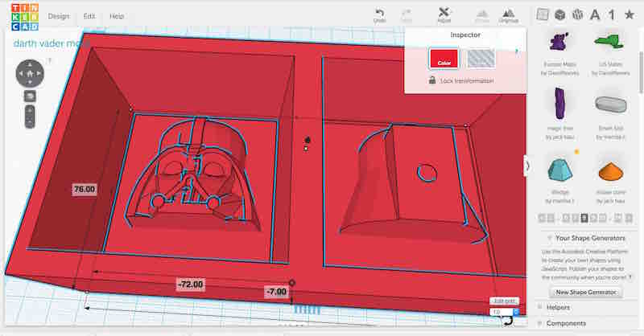This screenshot has width=644, height=336.
Task: Open the Design menu
Action: coord(59,16)
